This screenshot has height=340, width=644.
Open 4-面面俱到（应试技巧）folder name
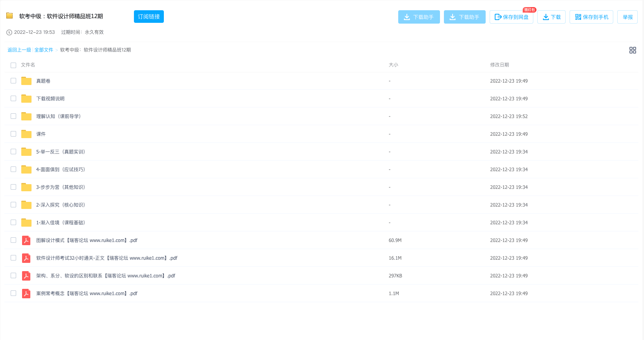61,169
